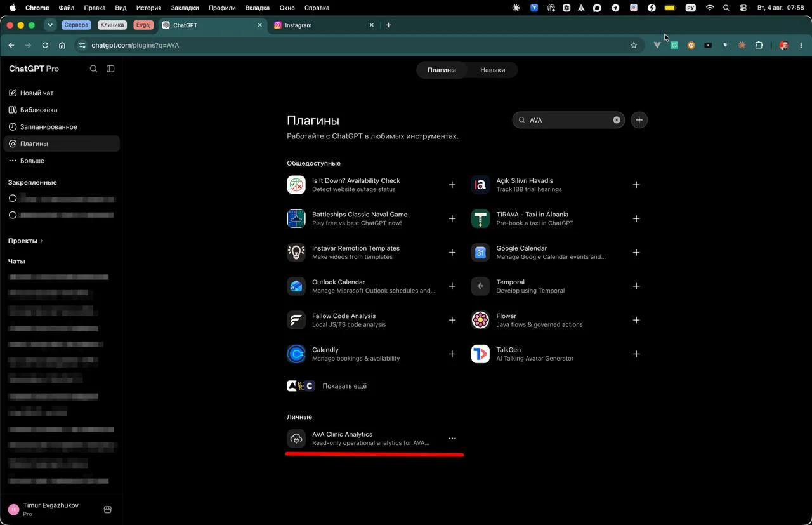The height and width of the screenshot is (525, 812).
Task: Open the Профили menu in the menu bar
Action: pyautogui.click(x=222, y=8)
